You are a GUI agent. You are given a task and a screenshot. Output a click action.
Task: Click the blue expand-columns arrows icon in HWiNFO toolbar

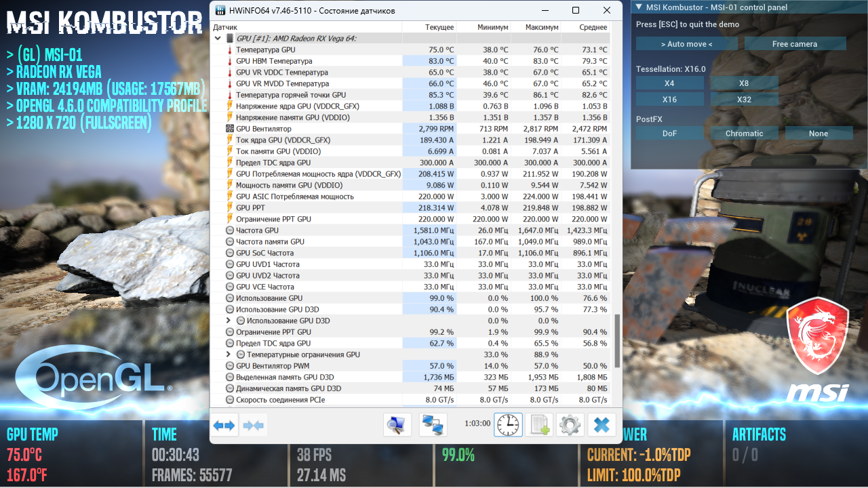pos(224,426)
